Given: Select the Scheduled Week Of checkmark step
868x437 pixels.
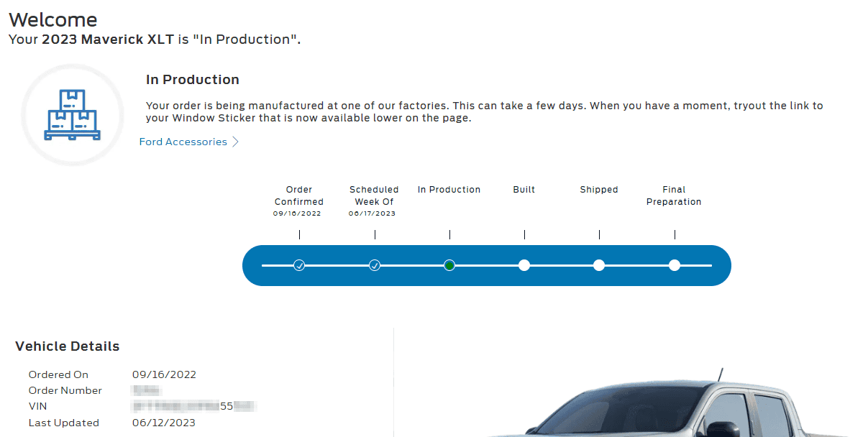Looking at the screenshot, I should (x=375, y=265).
